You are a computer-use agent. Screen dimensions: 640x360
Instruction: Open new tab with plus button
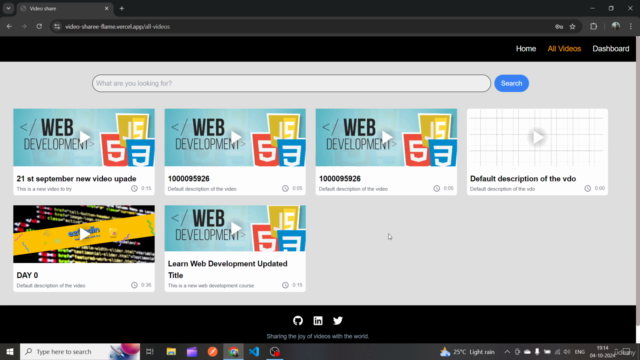coord(122,9)
